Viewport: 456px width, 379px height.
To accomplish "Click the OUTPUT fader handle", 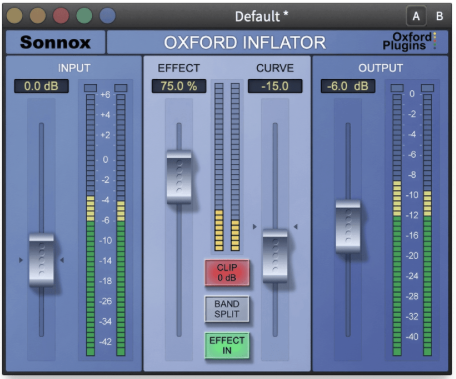I will [348, 226].
